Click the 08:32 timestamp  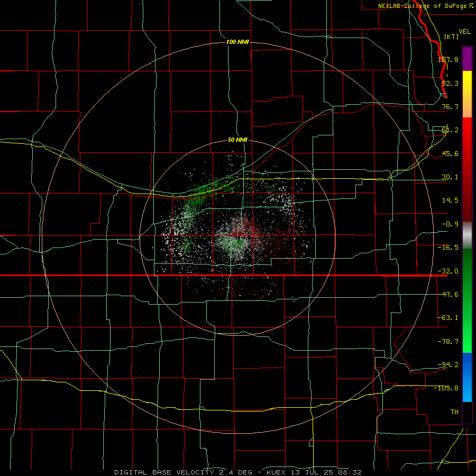pyautogui.click(x=351, y=472)
